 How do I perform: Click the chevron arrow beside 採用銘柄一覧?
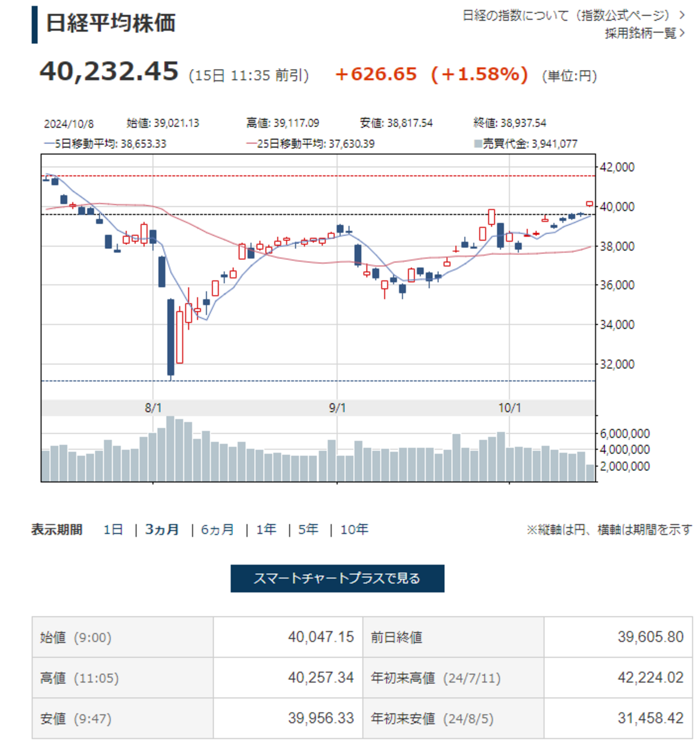pyautogui.click(x=683, y=33)
